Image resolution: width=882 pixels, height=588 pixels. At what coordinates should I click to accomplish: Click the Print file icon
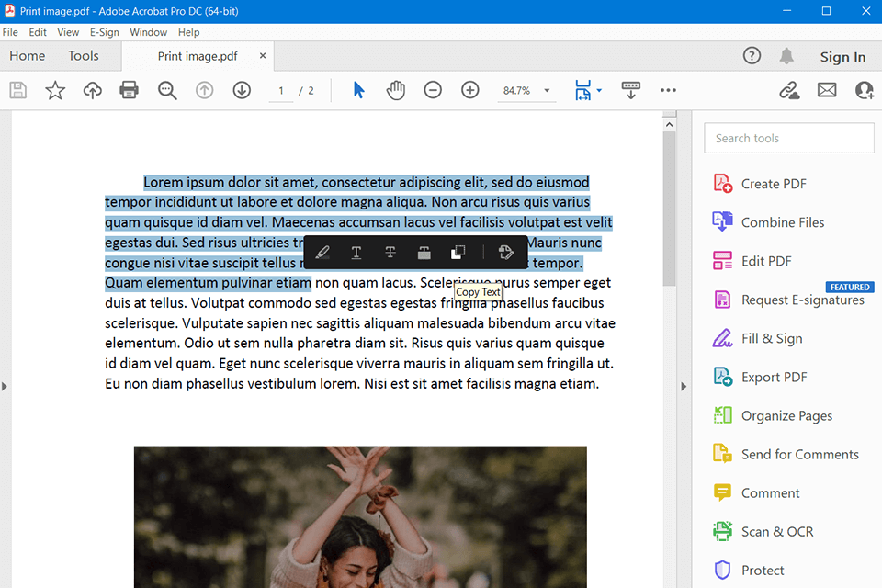[x=130, y=90]
